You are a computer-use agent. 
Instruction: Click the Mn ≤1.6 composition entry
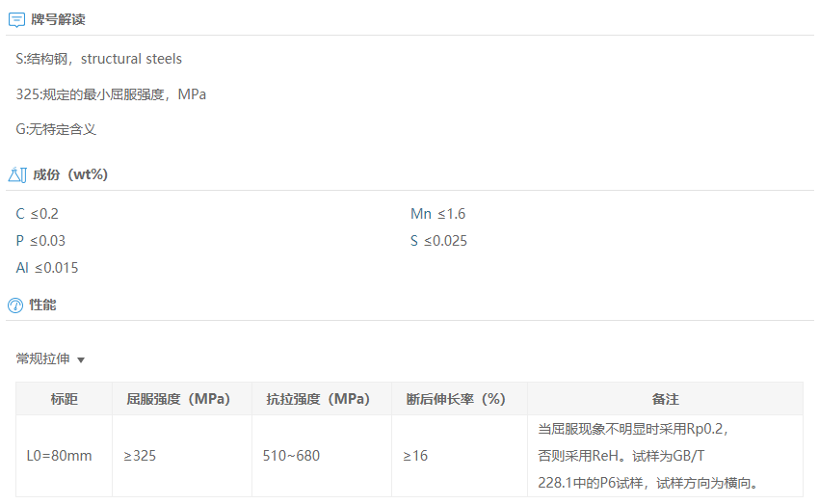click(x=437, y=214)
